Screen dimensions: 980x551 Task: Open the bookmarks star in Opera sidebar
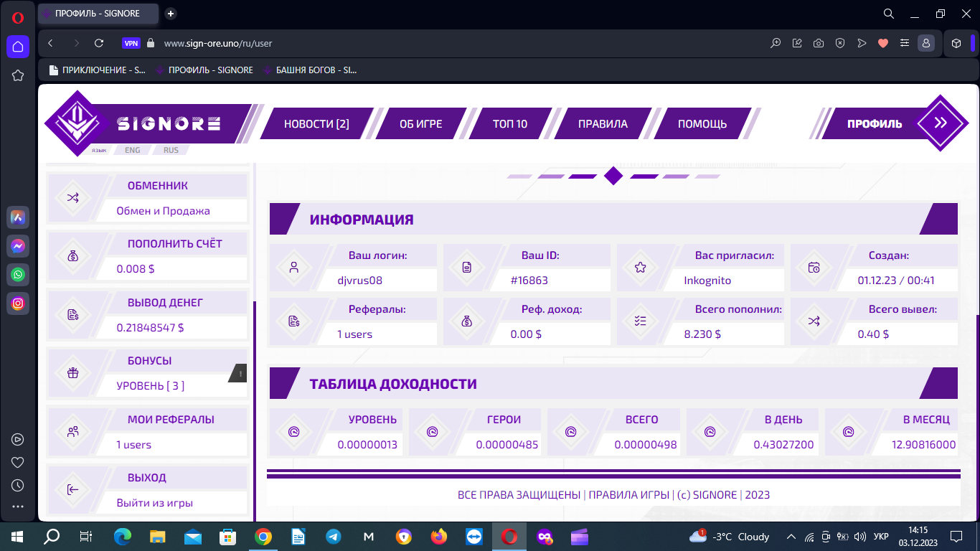[x=18, y=75]
